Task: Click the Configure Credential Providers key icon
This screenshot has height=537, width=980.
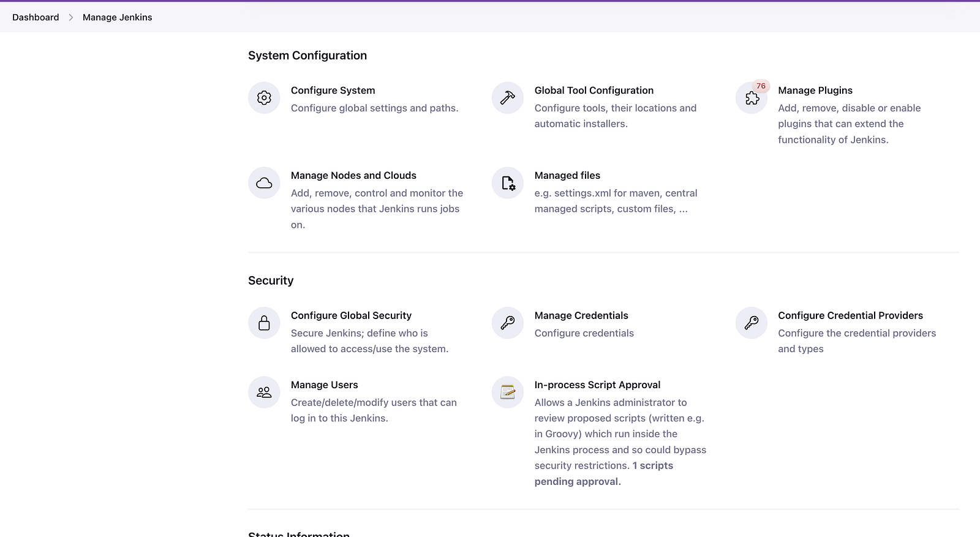Action: 752,323
